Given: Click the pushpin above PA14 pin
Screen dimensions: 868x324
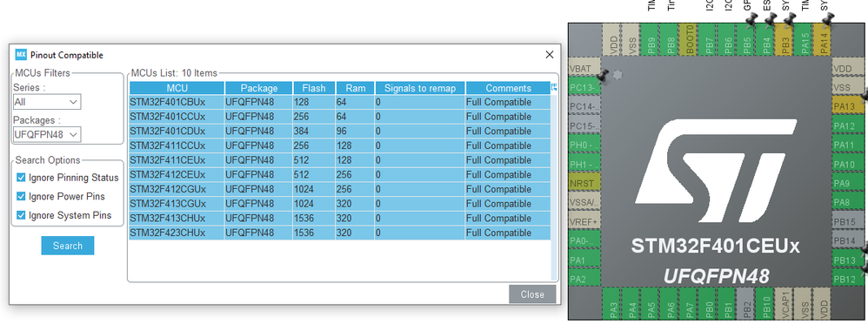Looking at the screenshot, I should pyautogui.click(x=828, y=20).
